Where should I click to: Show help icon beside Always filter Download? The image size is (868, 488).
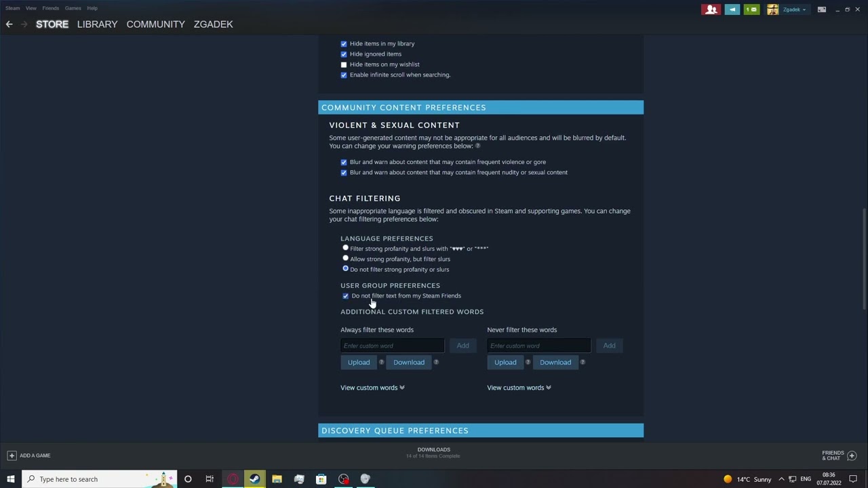tap(436, 362)
